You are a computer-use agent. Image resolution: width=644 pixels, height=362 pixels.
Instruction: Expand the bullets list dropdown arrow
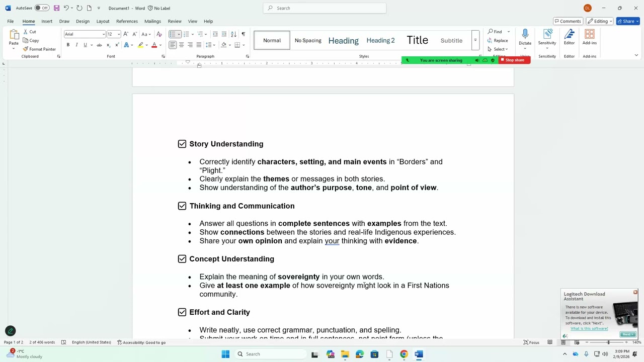tap(179, 34)
